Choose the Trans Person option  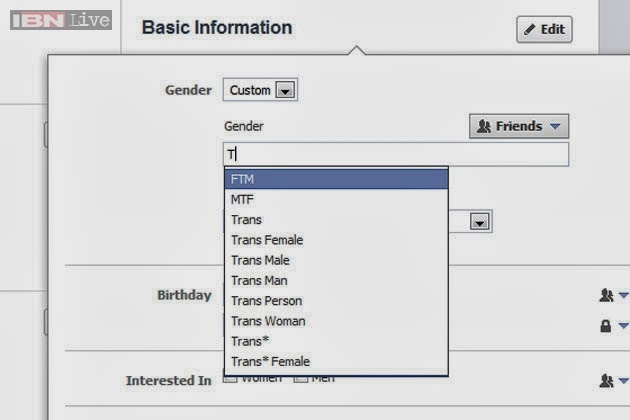click(336, 301)
